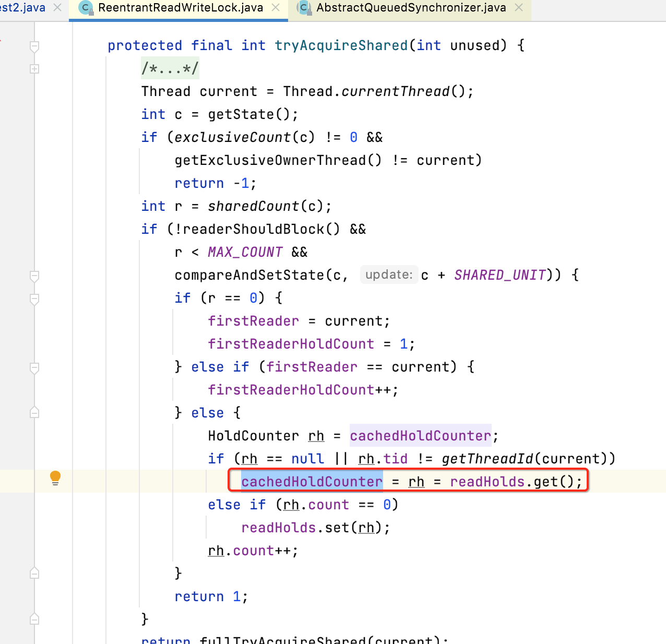This screenshot has height=644, width=666.
Task: Click the 'return 1;' statement
Action: (211, 597)
